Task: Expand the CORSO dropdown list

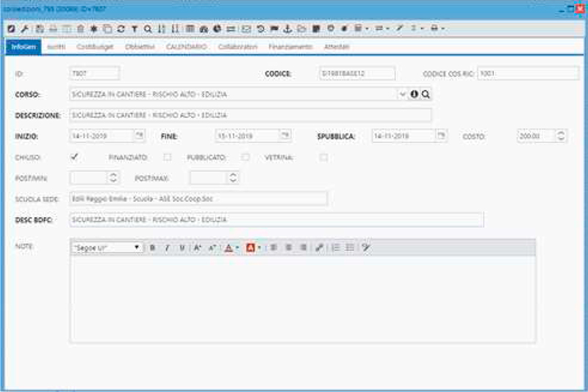Action: click(402, 94)
